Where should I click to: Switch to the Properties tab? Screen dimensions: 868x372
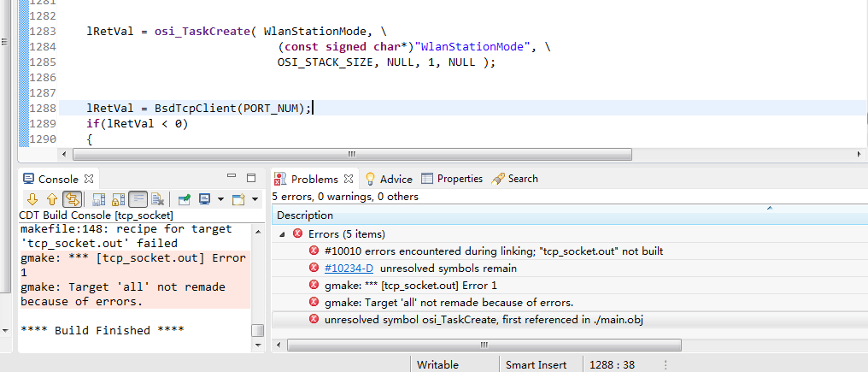[452, 179]
